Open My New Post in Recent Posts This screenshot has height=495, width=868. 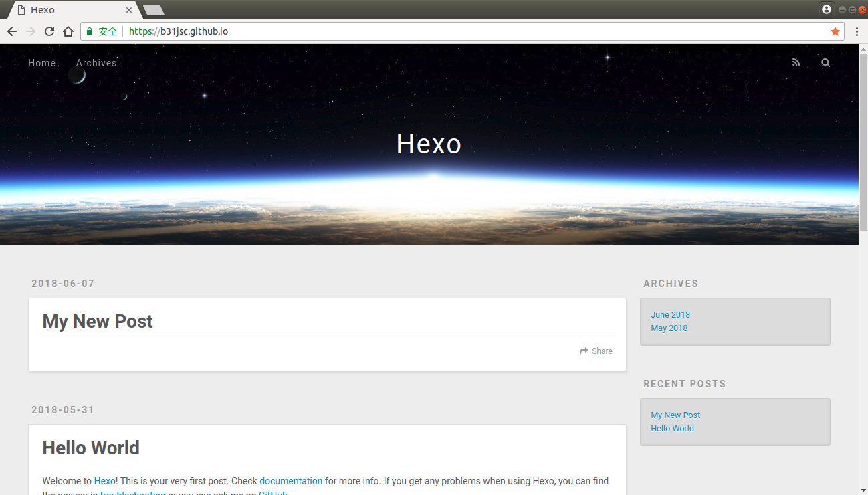click(675, 415)
